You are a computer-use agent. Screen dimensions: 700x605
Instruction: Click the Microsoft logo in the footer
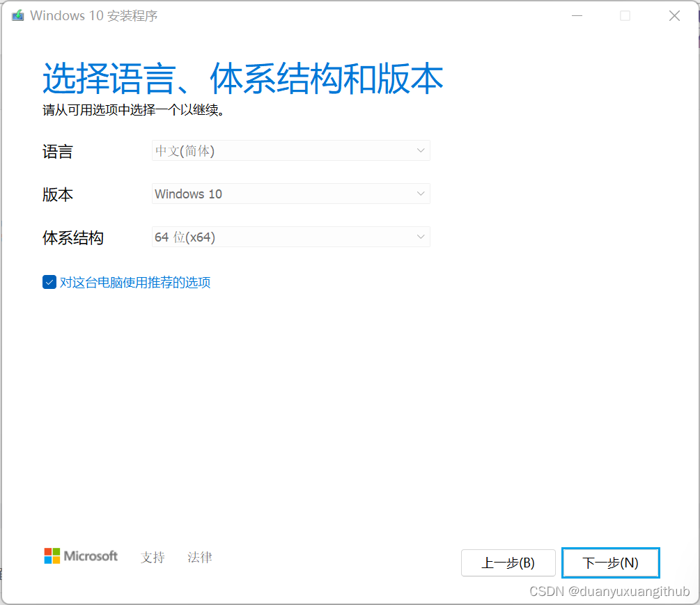tap(81, 556)
